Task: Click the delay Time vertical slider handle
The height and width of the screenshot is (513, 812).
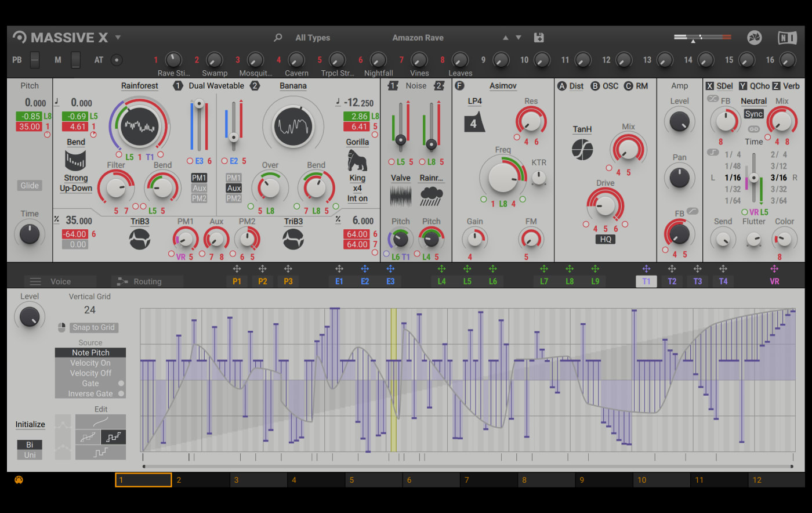Action: tap(753, 178)
